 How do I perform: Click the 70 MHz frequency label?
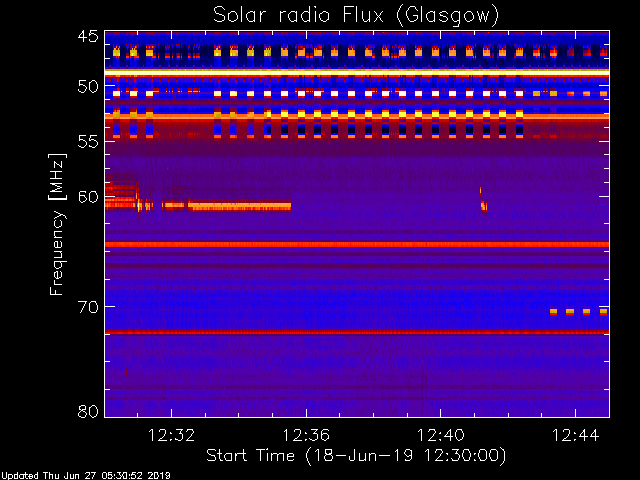pyautogui.click(x=88, y=307)
